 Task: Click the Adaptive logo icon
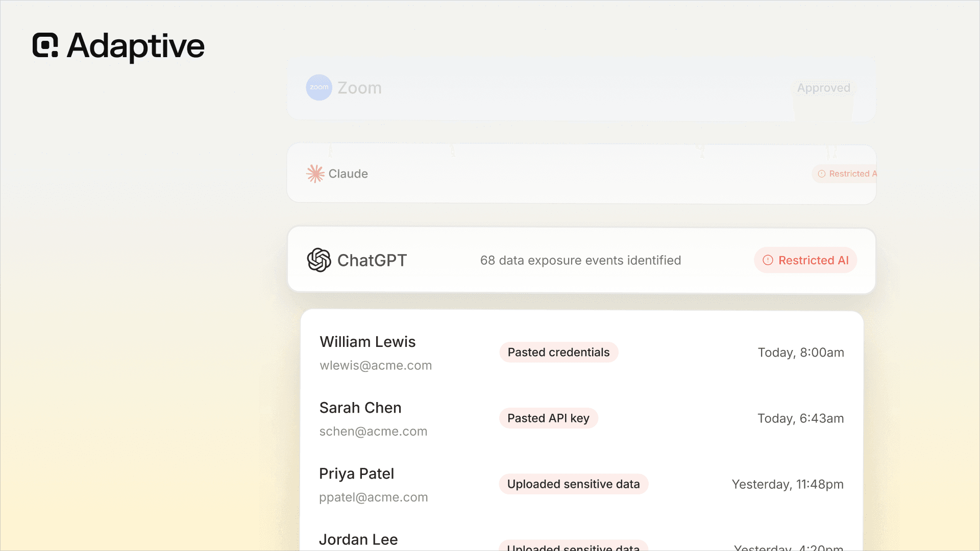click(45, 45)
